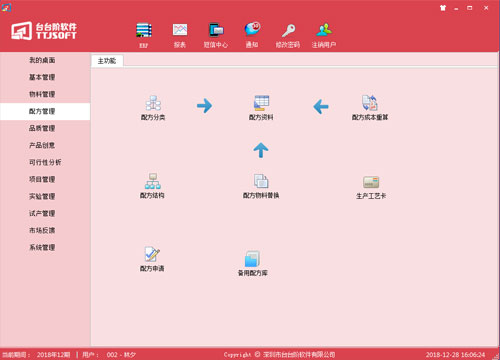500x360 pixels.
Task: Click the TTJSOFT logo
Action: (x=44, y=31)
